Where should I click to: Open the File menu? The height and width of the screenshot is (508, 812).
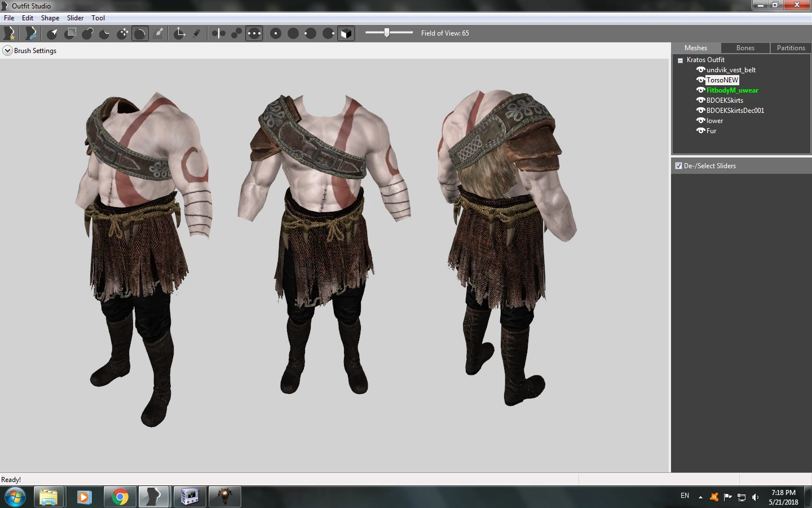[9, 18]
